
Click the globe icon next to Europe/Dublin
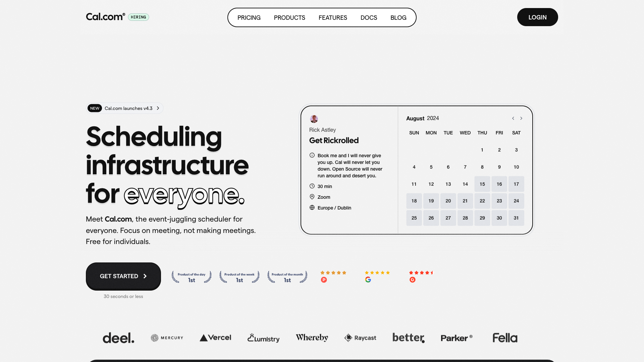tap(312, 207)
